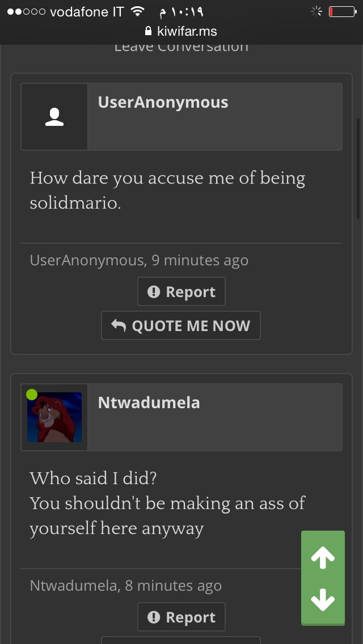Open UserAnonymous username in post header
The width and height of the screenshot is (363, 644).
(x=163, y=102)
